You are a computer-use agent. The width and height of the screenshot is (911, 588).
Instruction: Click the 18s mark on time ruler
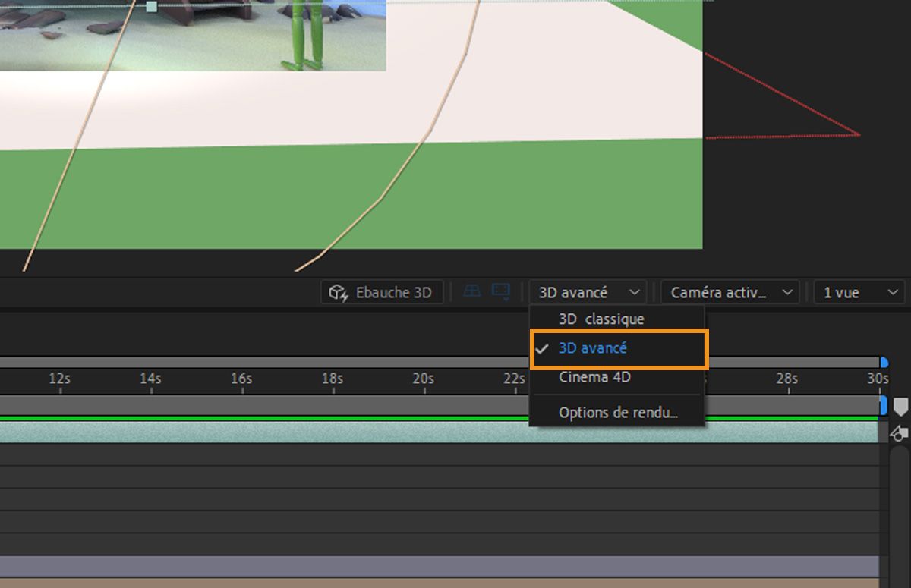coord(333,378)
